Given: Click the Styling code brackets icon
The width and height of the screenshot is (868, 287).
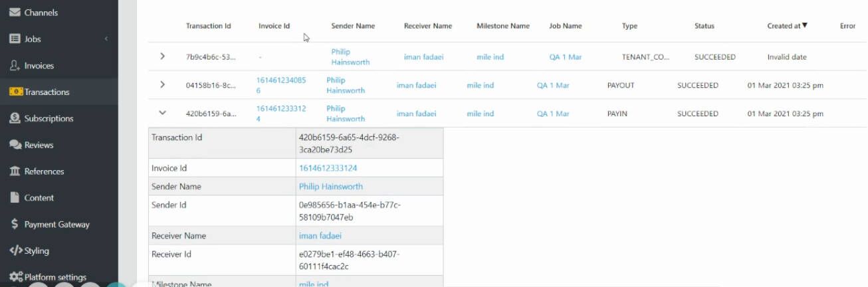Looking at the screenshot, I should [x=15, y=250].
